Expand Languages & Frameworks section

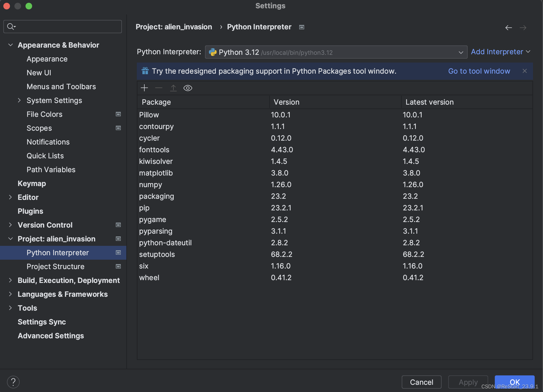tap(11, 294)
